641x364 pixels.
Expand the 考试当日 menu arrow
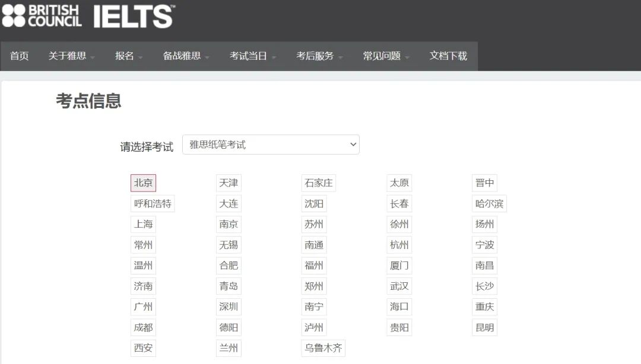[x=273, y=59]
